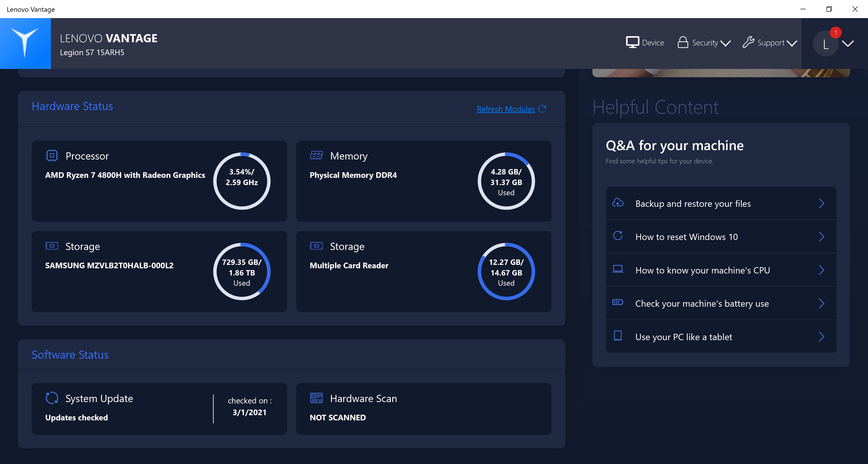Click the Processor usage ring gauge

point(242,181)
